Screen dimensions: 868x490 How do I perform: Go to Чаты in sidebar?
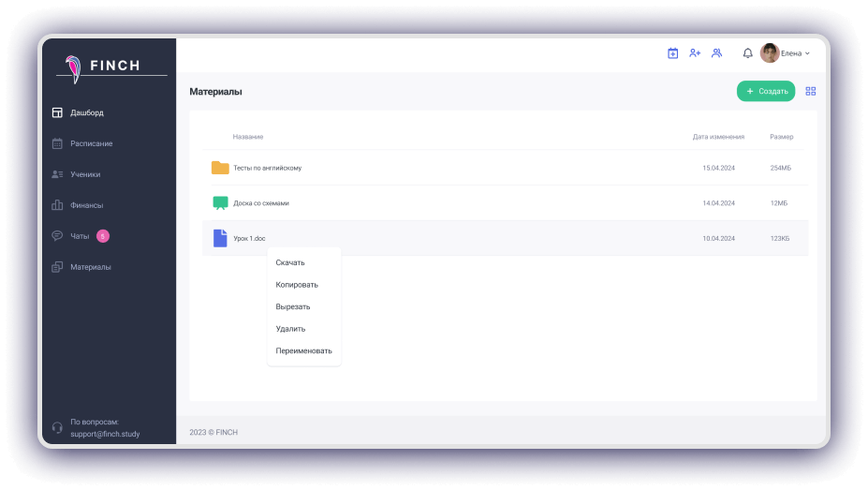[80, 236]
